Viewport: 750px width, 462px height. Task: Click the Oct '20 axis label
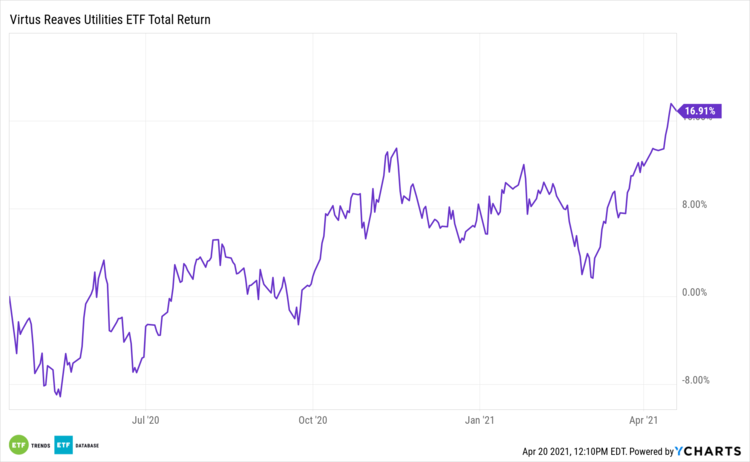pyautogui.click(x=313, y=422)
